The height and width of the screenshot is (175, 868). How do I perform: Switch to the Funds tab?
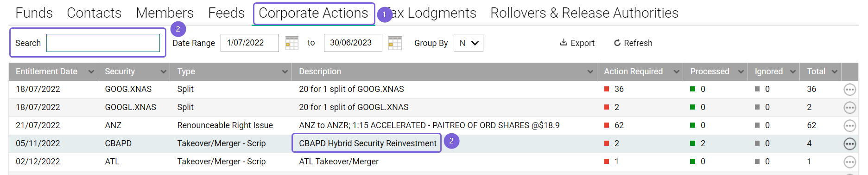pyautogui.click(x=34, y=13)
